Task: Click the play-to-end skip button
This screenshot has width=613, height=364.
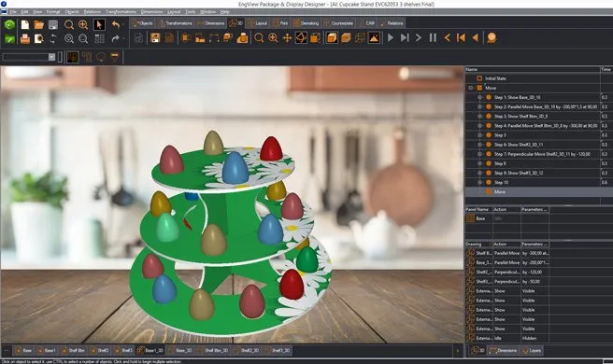Action: (x=405, y=38)
